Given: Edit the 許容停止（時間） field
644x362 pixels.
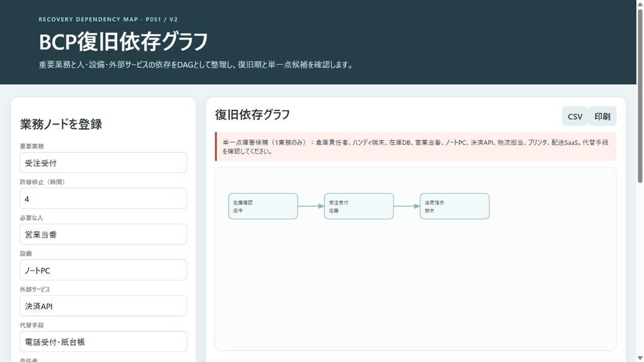Looking at the screenshot, I should 104,199.
